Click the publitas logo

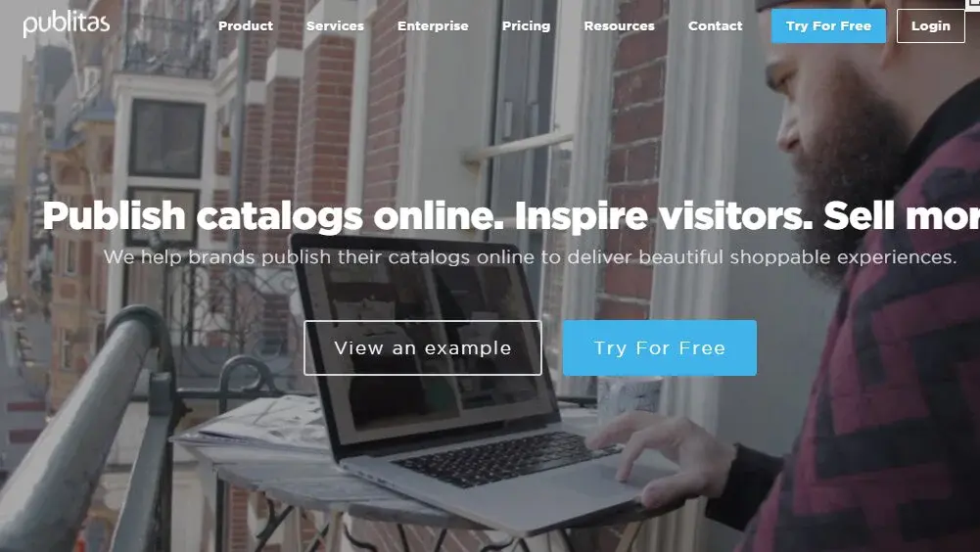pos(67,24)
